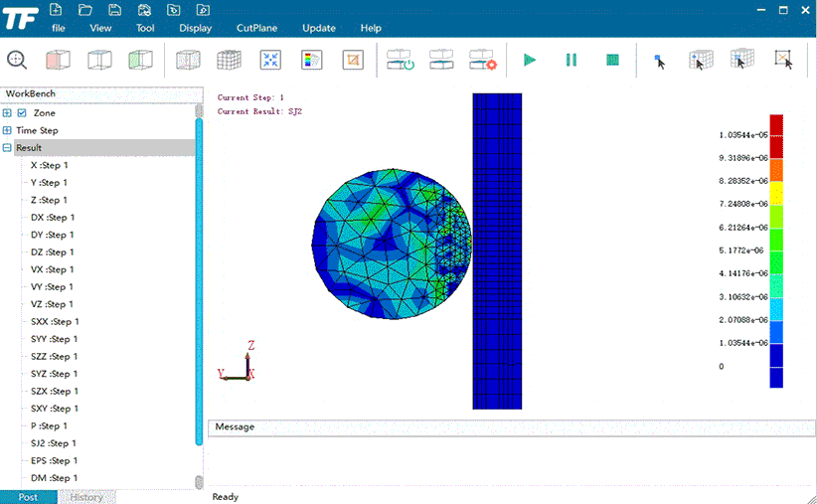Start the animation with green play button
This screenshot has height=504, width=817.
click(x=530, y=60)
